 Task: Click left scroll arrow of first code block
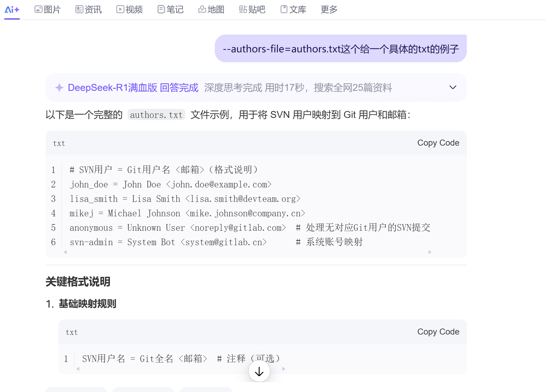pyautogui.click(x=65, y=252)
